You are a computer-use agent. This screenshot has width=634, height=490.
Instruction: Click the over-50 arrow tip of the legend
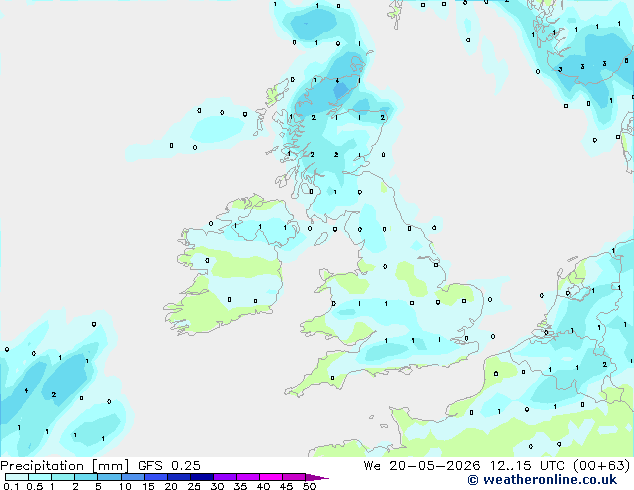[317, 477]
